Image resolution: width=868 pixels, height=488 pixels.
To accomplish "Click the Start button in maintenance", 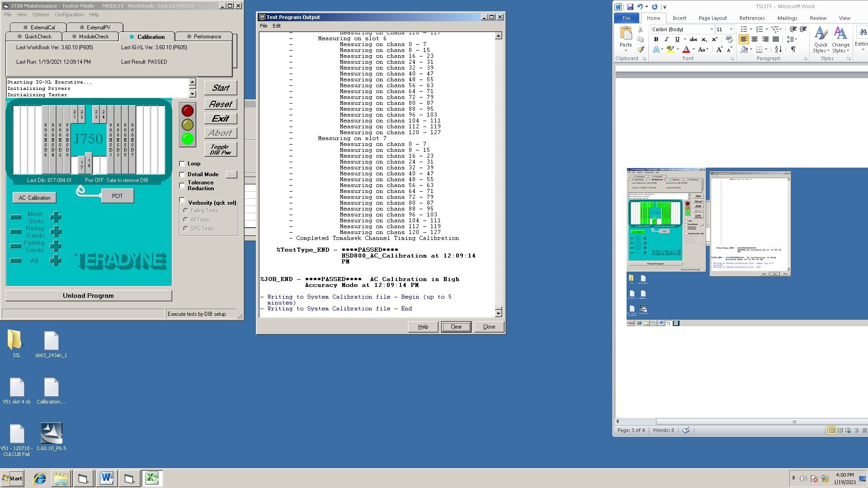I will pos(221,88).
